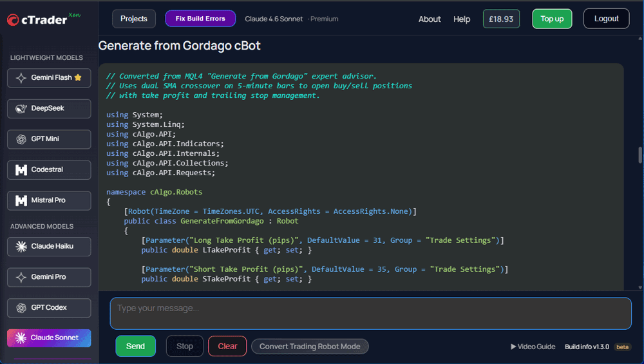Clear the chat with Clear button
The width and height of the screenshot is (644, 364).
(227, 347)
